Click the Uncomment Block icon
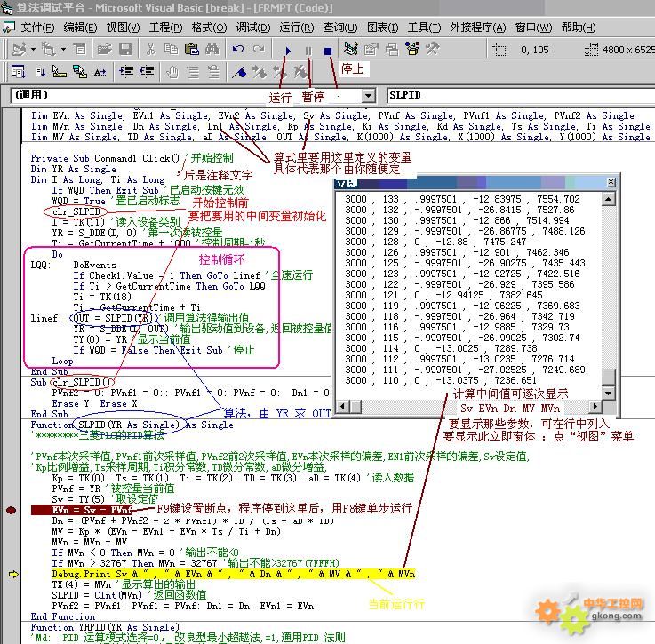 pos(213,72)
